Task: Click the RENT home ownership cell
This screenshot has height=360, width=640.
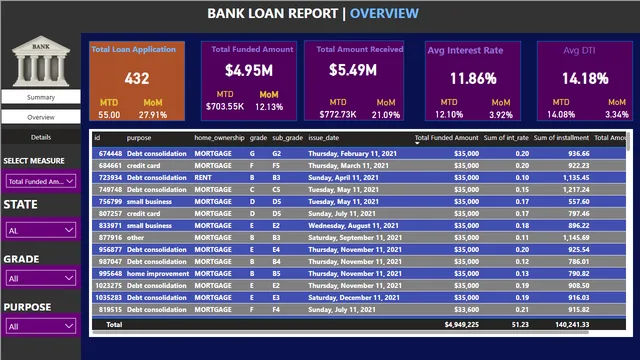Action: 203,178
